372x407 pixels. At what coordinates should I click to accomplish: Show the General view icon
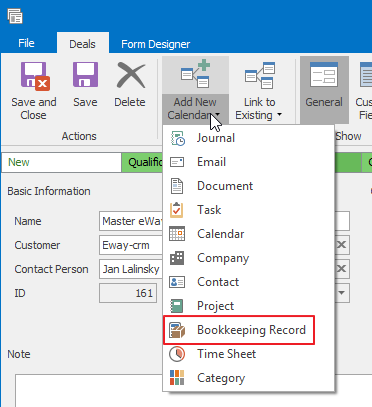coord(324,74)
